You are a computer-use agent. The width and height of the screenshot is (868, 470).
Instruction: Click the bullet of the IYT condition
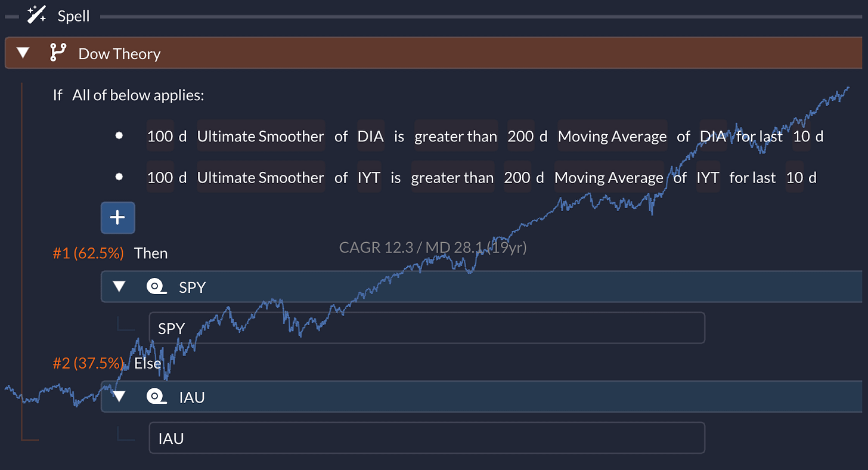pyautogui.click(x=119, y=177)
